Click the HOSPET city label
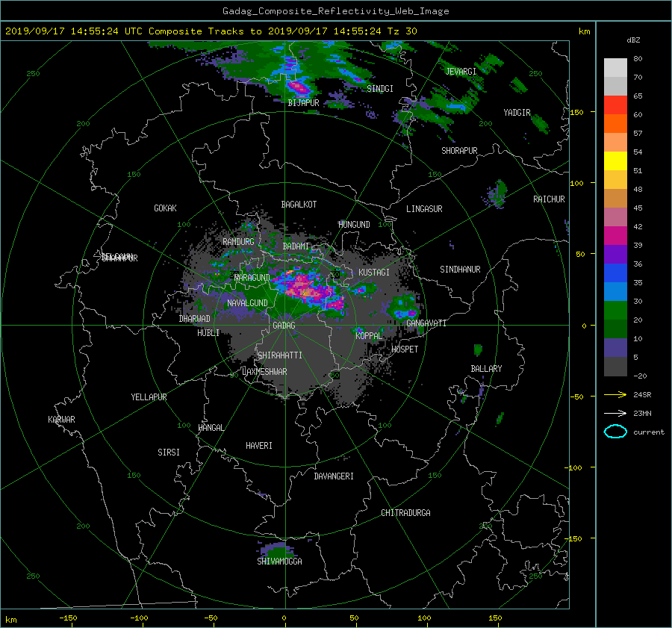The image size is (672, 628). click(x=405, y=349)
